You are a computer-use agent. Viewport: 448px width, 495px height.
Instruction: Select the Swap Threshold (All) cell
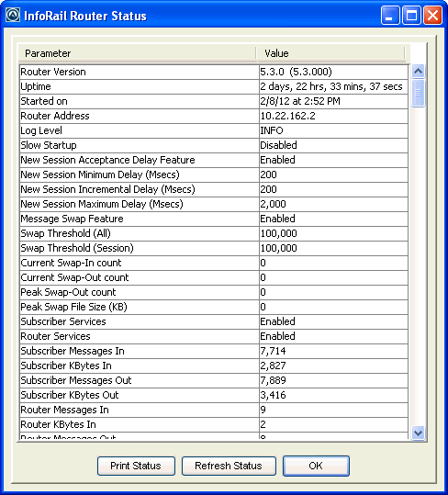click(140, 233)
